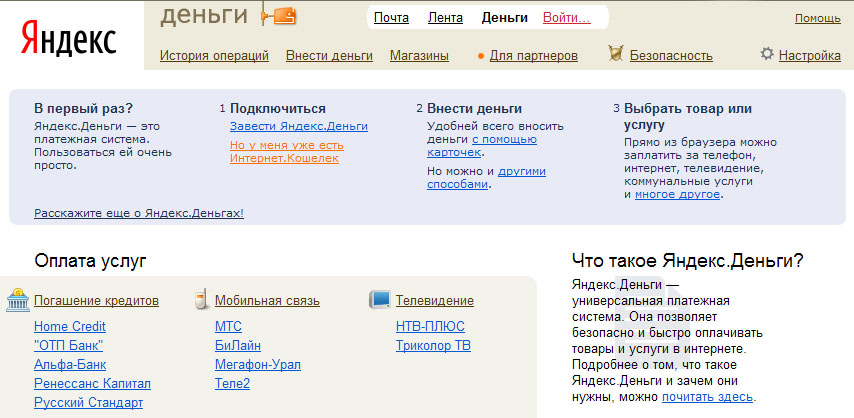854x418 pixels.
Task: Choose БиЛайн mobile operator
Action: 238,346
